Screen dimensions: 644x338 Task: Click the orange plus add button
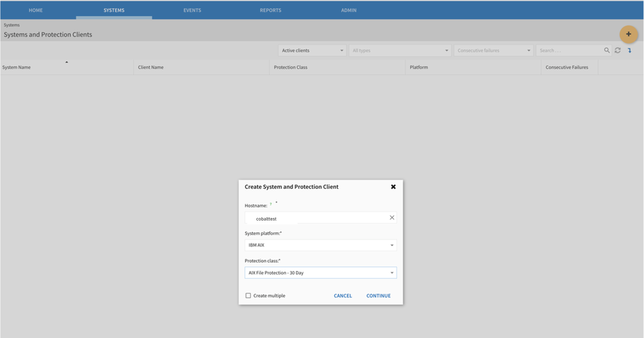pyautogui.click(x=628, y=34)
